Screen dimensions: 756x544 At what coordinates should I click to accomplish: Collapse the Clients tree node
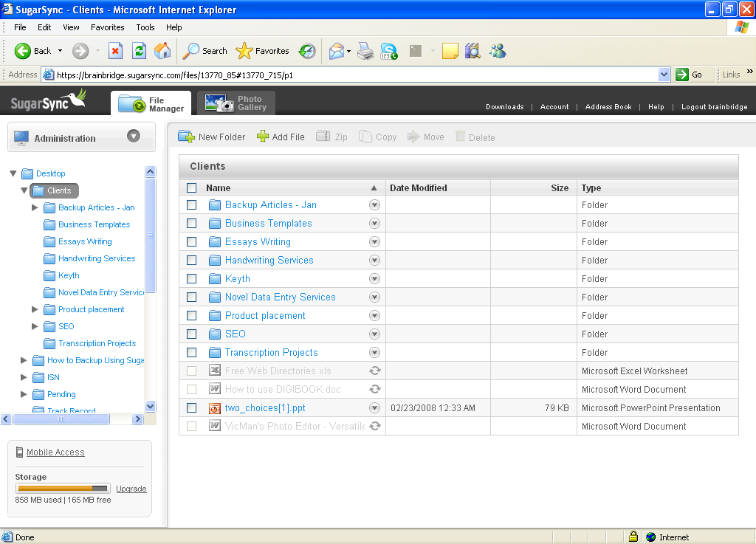click(x=24, y=190)
